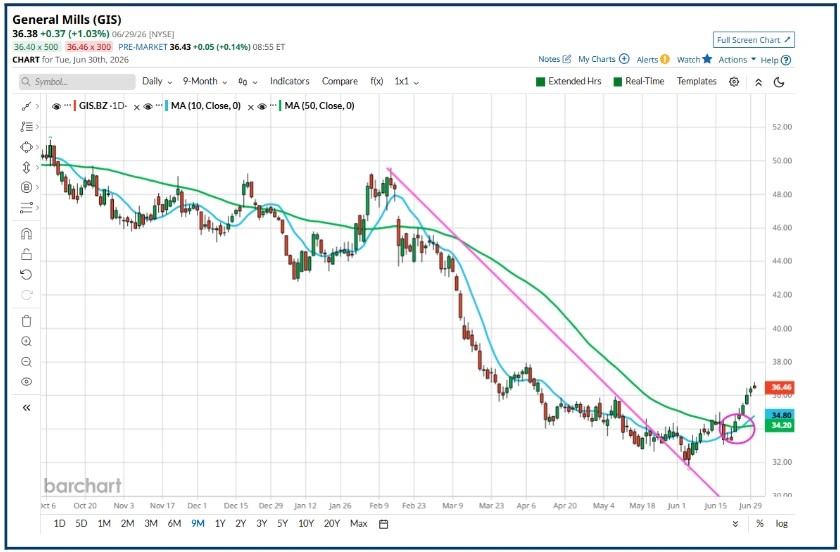This screenshot has width=840, height=552.
Task: Open f(x) expressions tool
Action: coord(377,81)
